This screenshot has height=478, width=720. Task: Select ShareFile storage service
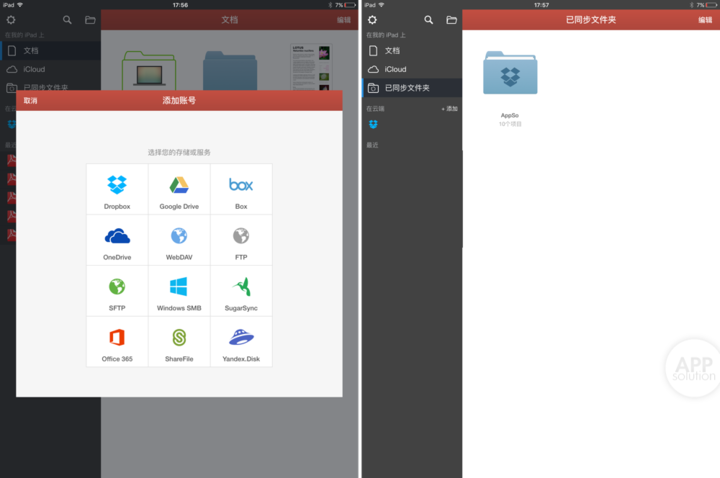[x=179, y=342]
